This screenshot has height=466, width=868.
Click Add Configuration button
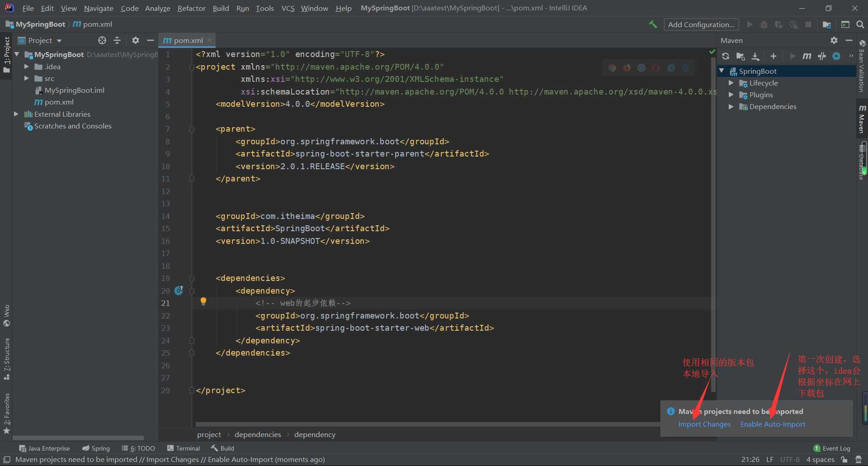[701, 24]
